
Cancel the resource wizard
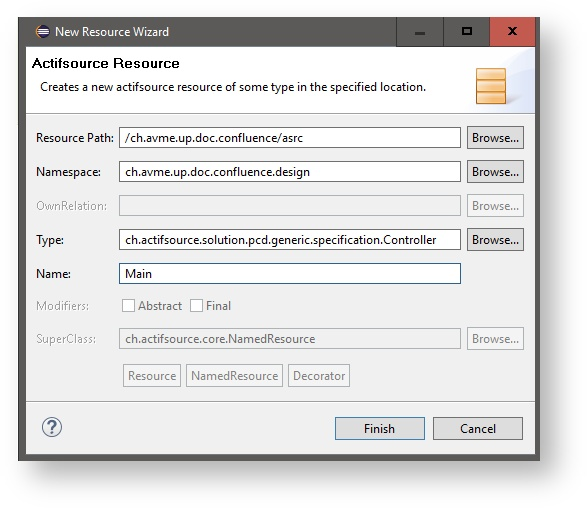point(478,428)
